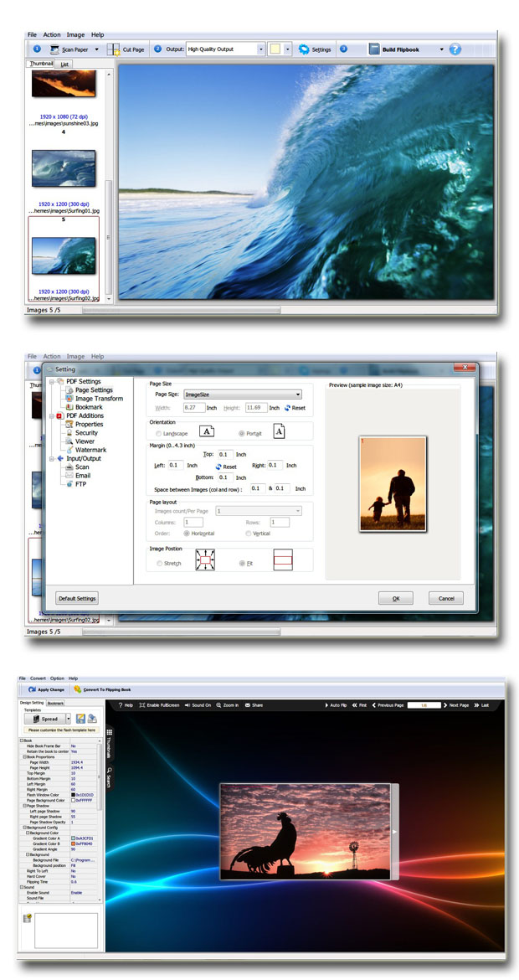The height and width of the screenshot is (980, 519).
Task: Click the blue help question mark icon
Action: [455, 49]
